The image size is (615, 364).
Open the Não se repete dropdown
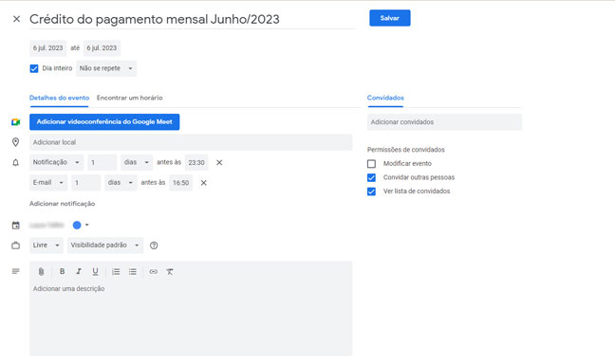[x=106, y=68]
